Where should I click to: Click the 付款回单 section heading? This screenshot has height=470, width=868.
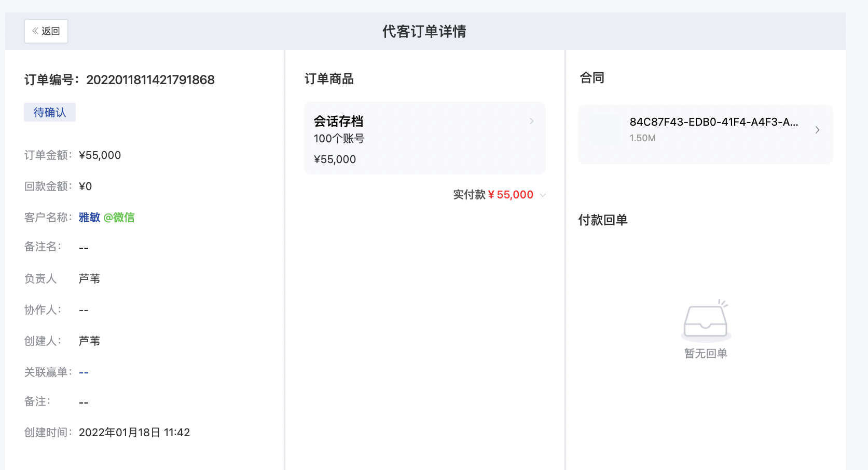coord(603,220)
